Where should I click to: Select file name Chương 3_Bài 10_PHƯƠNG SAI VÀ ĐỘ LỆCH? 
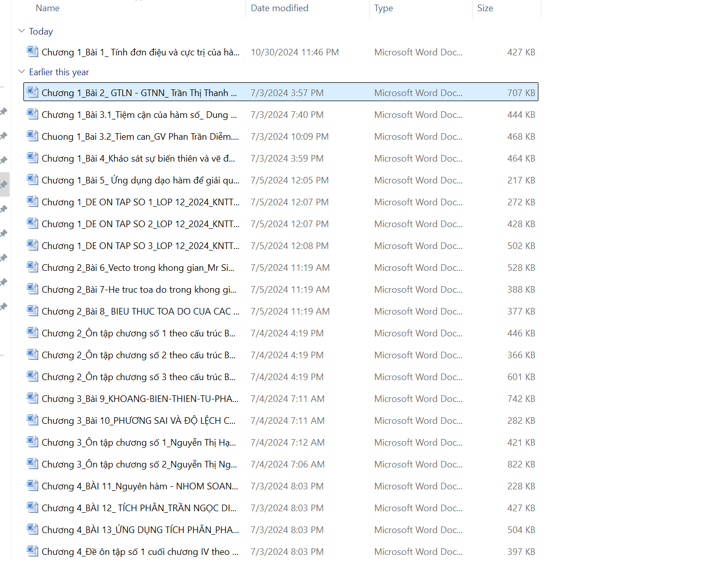click(x=138, y=421)
